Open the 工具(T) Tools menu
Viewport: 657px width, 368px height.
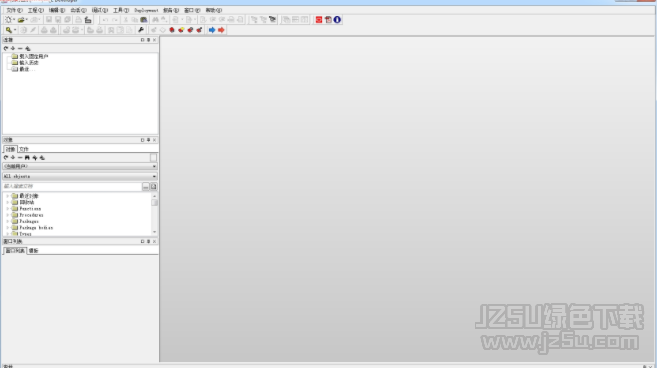pyautogui.click(x=121, y=10)
